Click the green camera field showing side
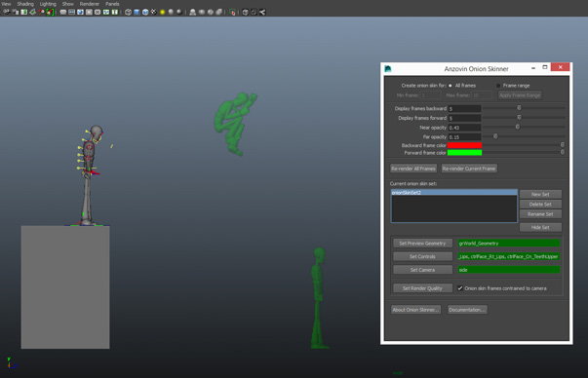The width and height of the screenshot is (588, 378). point(509,270)
